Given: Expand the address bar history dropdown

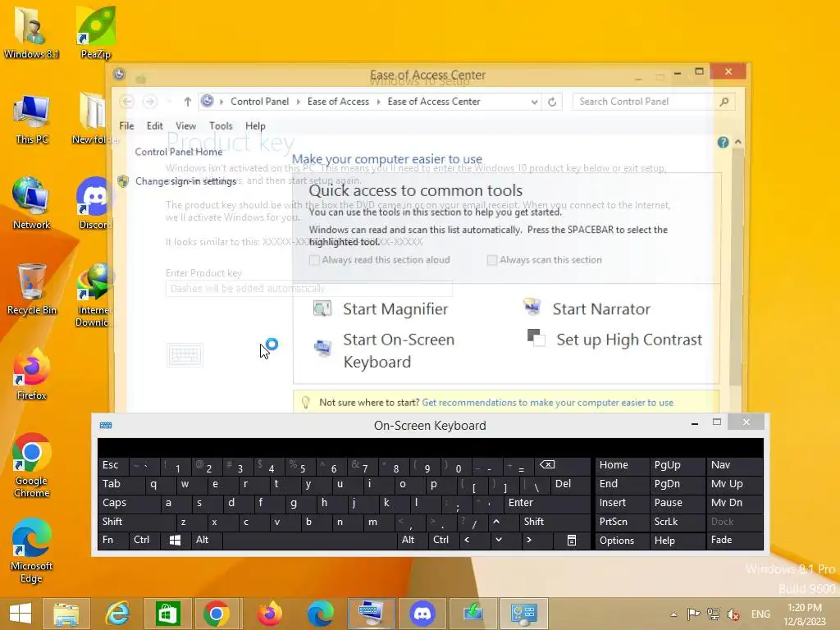Looking at the screenshot, I should pos(534,102).
